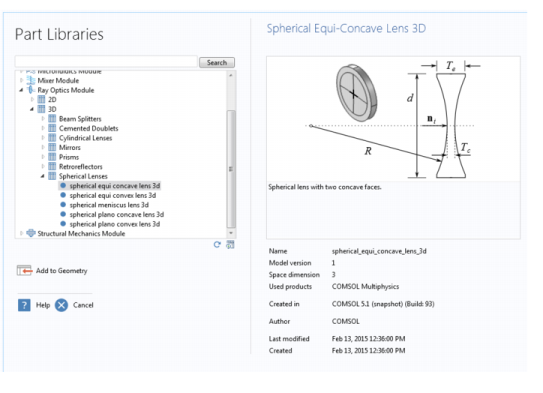Click the Search button
This screenshot has height=393, width=543.
point(217,63)
